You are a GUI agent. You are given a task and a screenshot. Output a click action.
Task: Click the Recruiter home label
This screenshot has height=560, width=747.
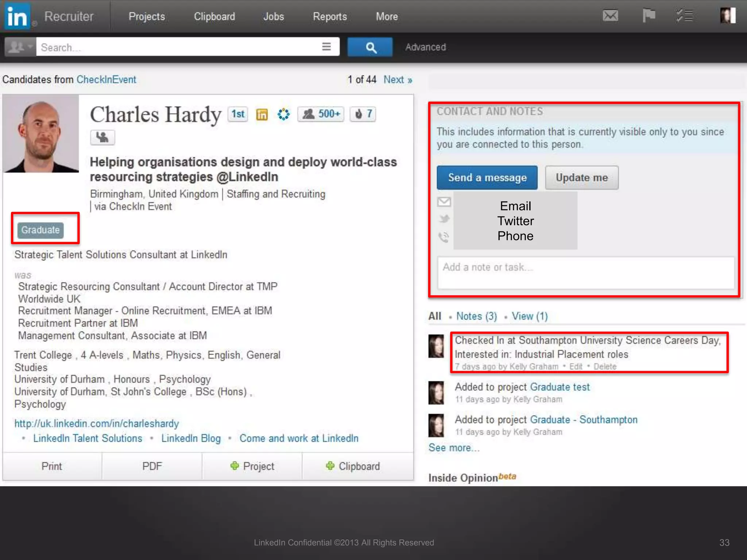(x=69, y=16)
